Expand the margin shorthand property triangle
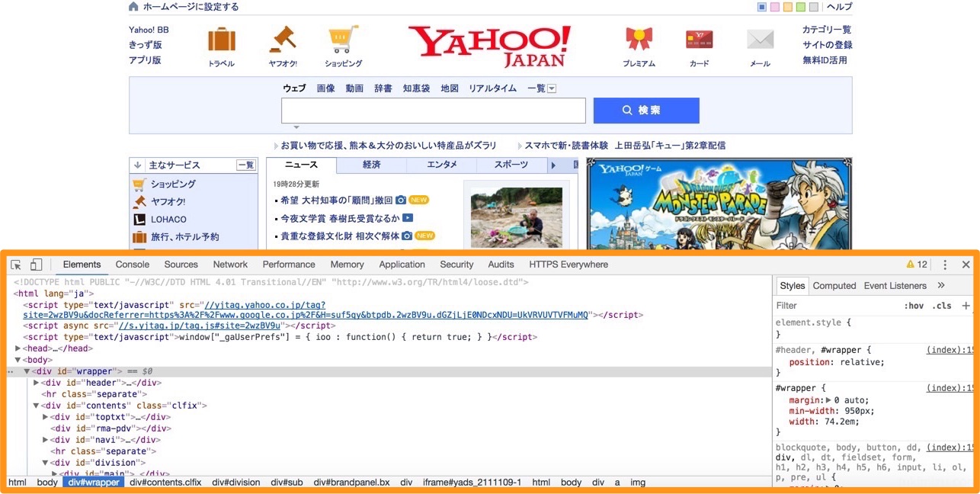 point(829,400)
